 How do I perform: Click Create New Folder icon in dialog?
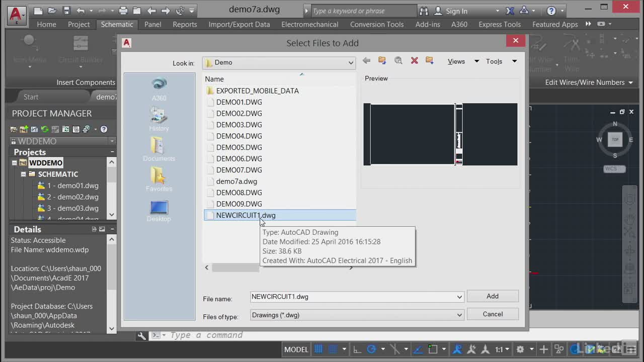pos(430,61)
